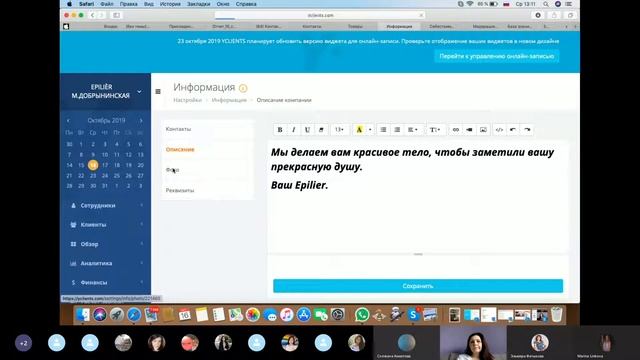
Task: Click inside the description text editor area
Action: 418,197
